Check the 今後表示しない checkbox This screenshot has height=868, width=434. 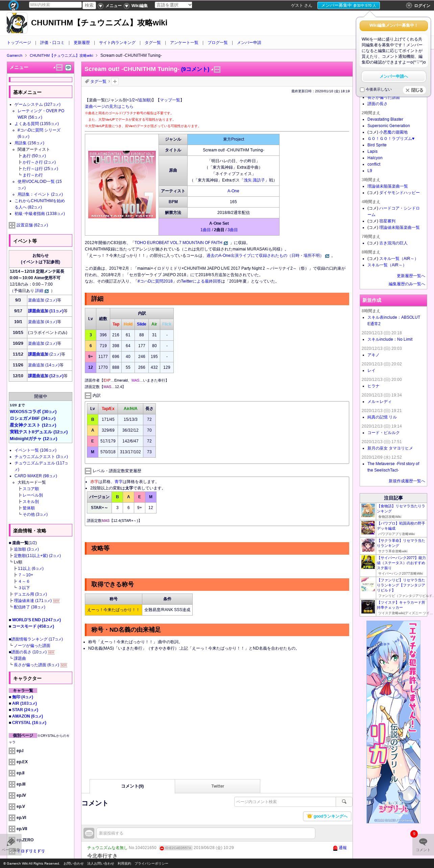point(362,90)
